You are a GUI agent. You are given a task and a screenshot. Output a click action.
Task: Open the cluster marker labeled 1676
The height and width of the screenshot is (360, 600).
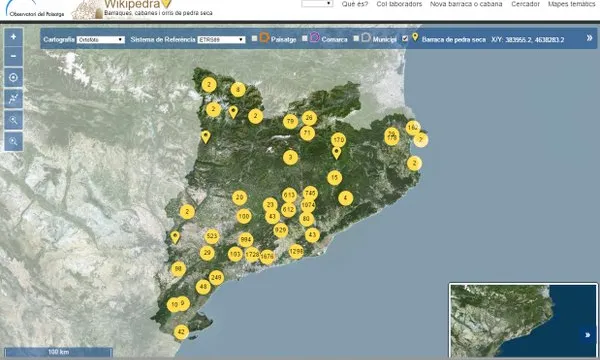(267, 257)
